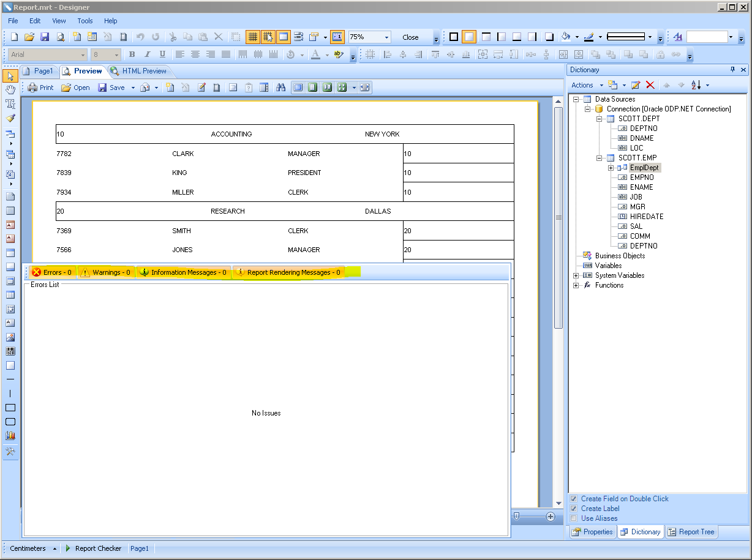Expand the EmplDept relation node
752x560 pixels.
click(x=611, y=168)
